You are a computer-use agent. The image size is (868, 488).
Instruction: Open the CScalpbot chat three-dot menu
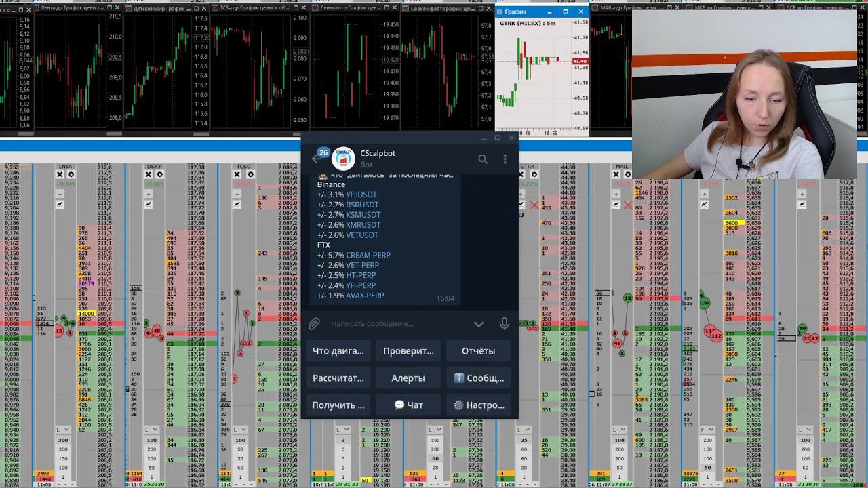tap(505, 159)
